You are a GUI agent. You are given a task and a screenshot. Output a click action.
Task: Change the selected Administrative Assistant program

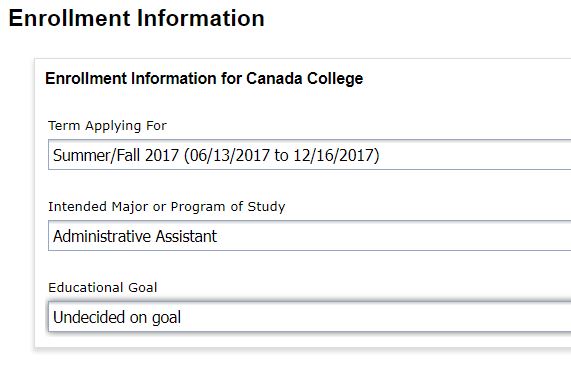point(310,236)
